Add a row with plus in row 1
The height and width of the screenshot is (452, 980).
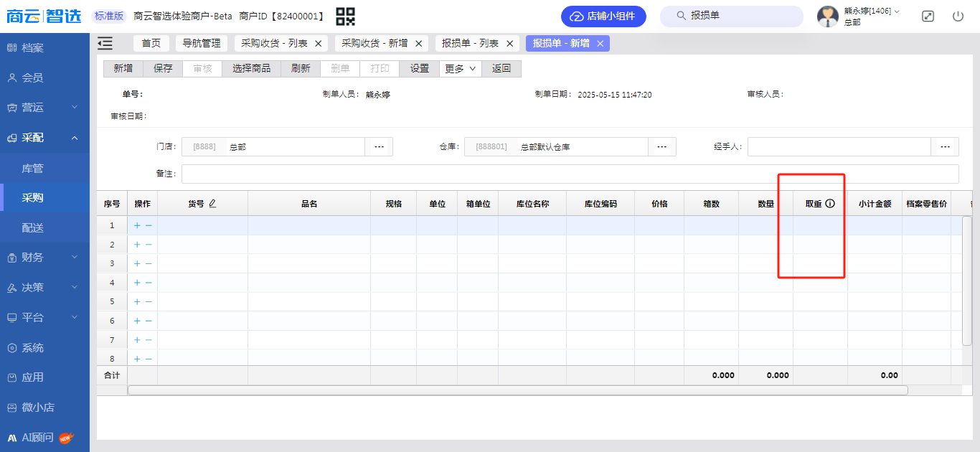pyautogui.click(x=137, y=225)
